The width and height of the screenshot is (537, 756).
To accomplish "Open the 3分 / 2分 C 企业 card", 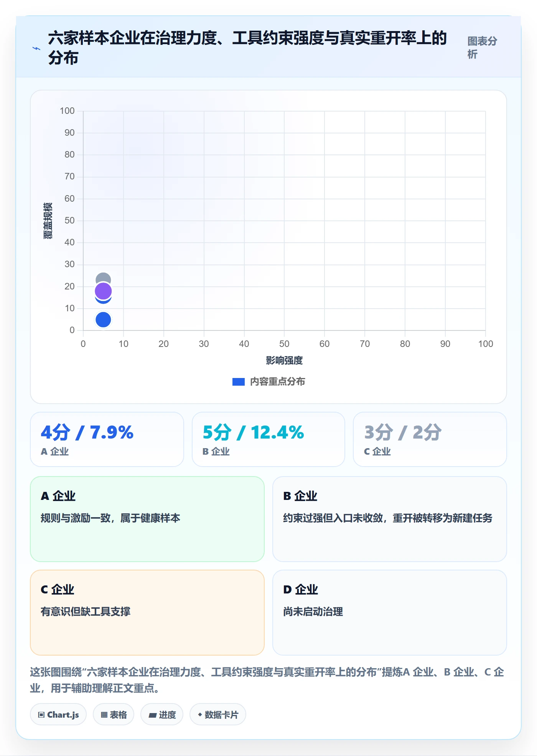I will pos(430,439).
